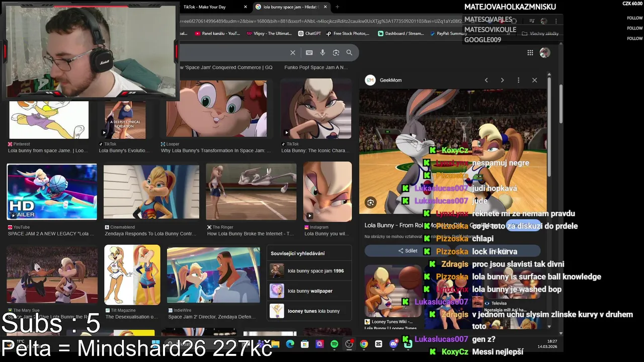Click the 'Space Jam' Conquered Commerce | GQ caption
Viewport: 644px width, 362px height.
226,67
